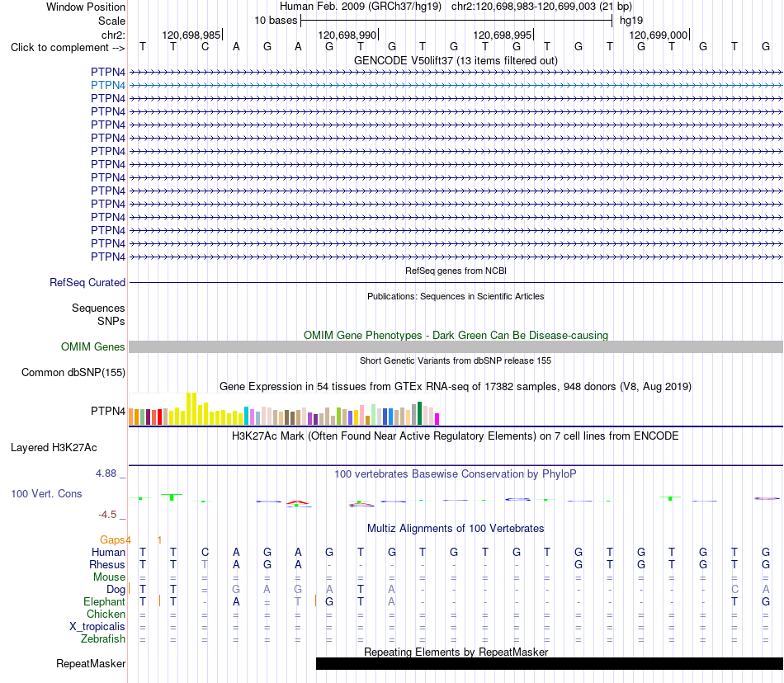784x683 pixels.
Task: Click the 'RefSeq genes from NCBI' title
Action: point(456,271)
